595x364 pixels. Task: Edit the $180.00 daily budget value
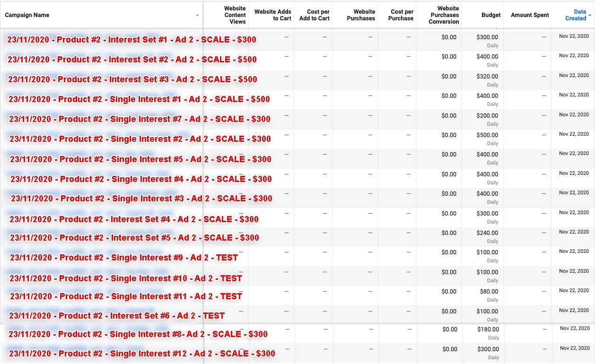pyautogui.click(x=488, y=329)
